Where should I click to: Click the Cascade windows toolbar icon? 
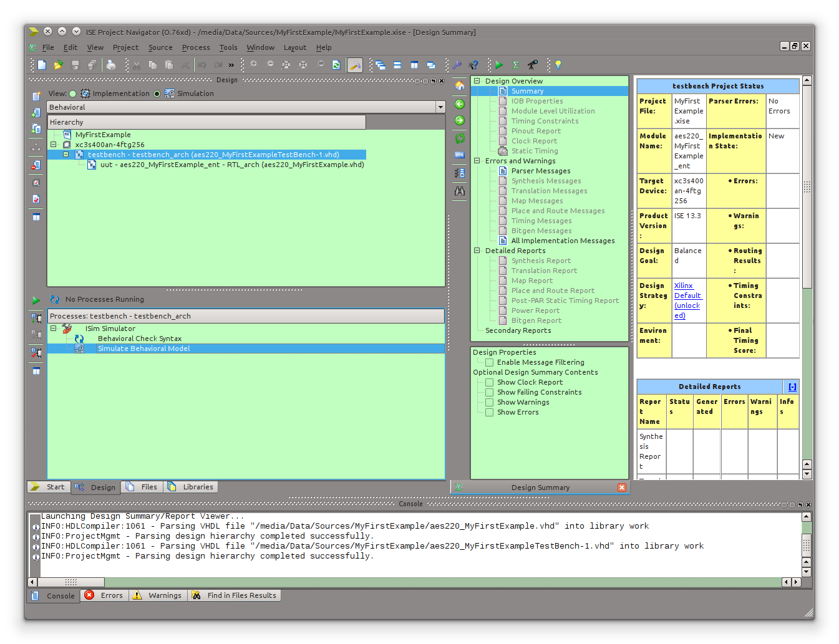(x=381, y=65)
